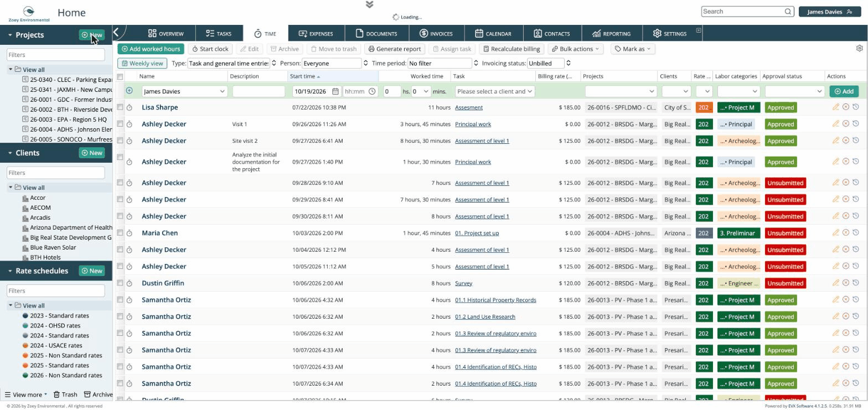This screenshot has height=410, width=868.
Task: Click the Zoey Environmental logo
Action: 29,13
